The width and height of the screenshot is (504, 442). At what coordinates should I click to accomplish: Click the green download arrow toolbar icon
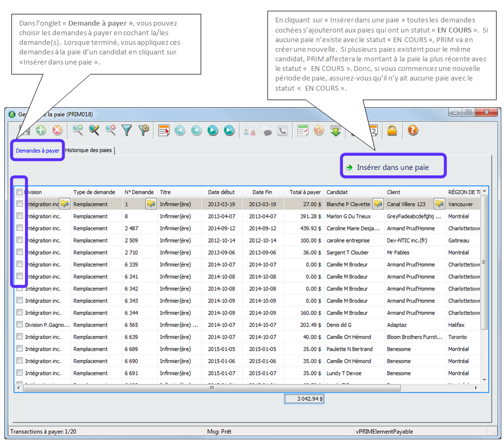tap(335, 130)
